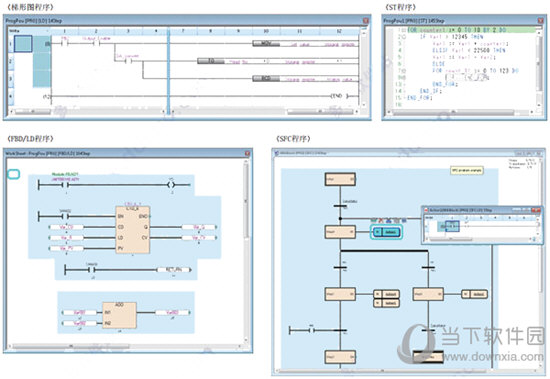Close the FBD/LD worksheet window

[x=247, y=153]
